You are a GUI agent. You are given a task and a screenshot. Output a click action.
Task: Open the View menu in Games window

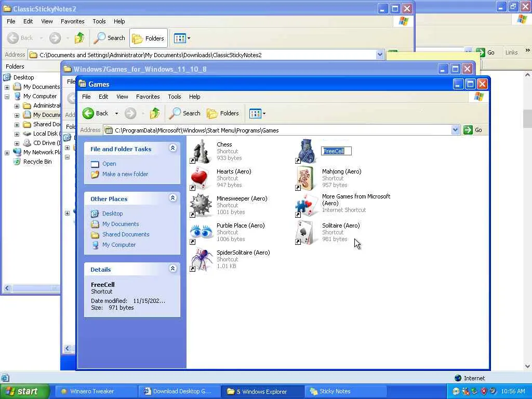pyautogui.click(x=122, y=97)
